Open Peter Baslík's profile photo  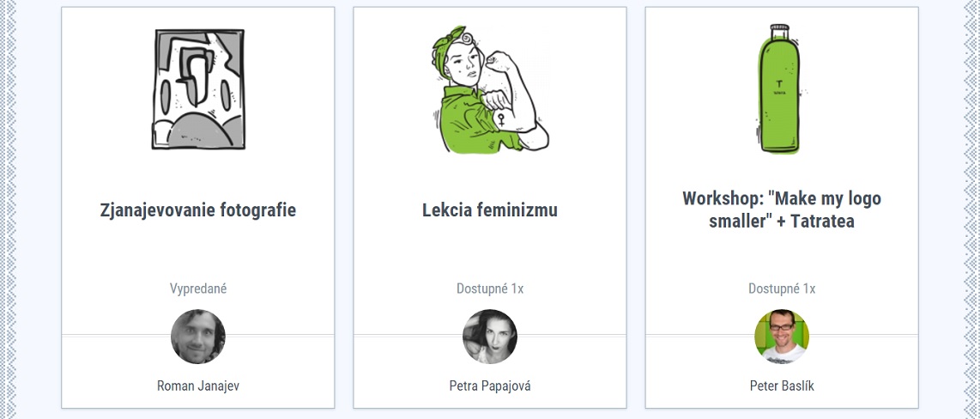click(x=782, y=337)
